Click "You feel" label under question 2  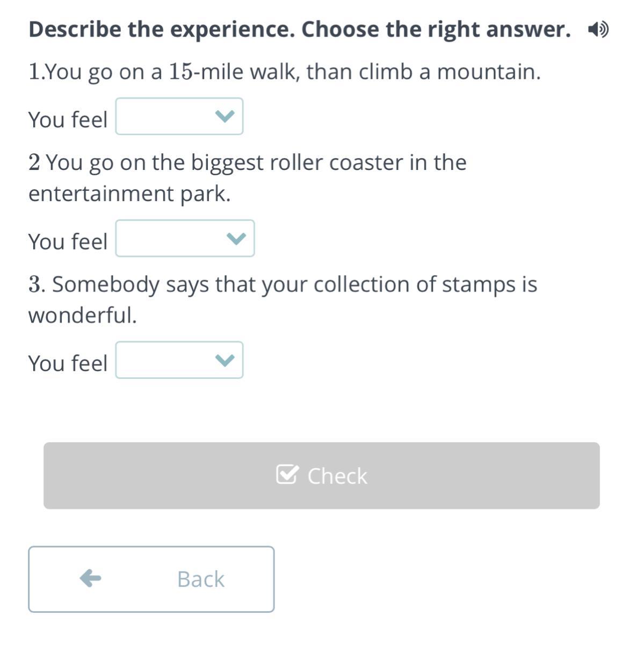(x=68, y=241)
